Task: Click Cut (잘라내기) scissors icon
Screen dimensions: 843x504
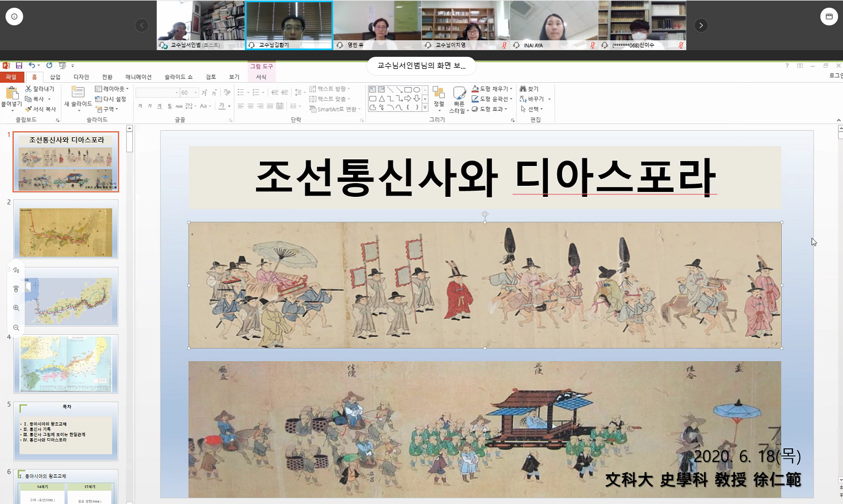Action: [x=28, y=89]
